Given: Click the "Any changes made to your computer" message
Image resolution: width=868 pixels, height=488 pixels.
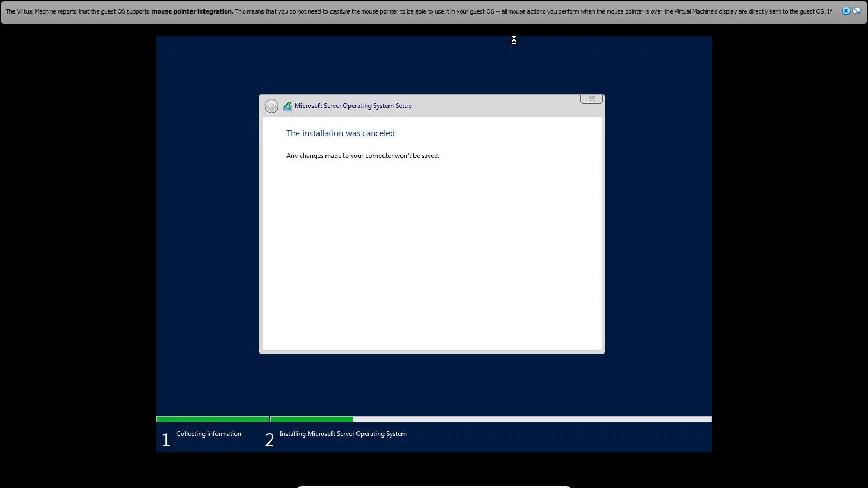Looking at the screenshot, I should coord(363,156).
